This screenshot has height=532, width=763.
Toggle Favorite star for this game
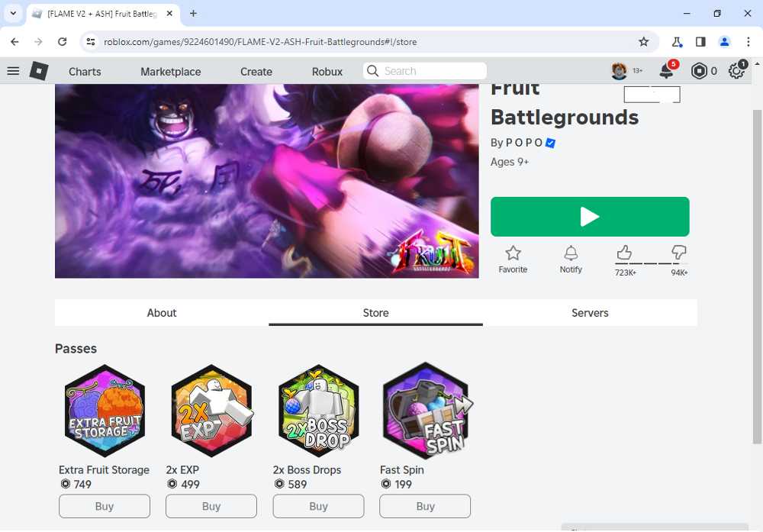pyautogui.click(x=513, y=260)
